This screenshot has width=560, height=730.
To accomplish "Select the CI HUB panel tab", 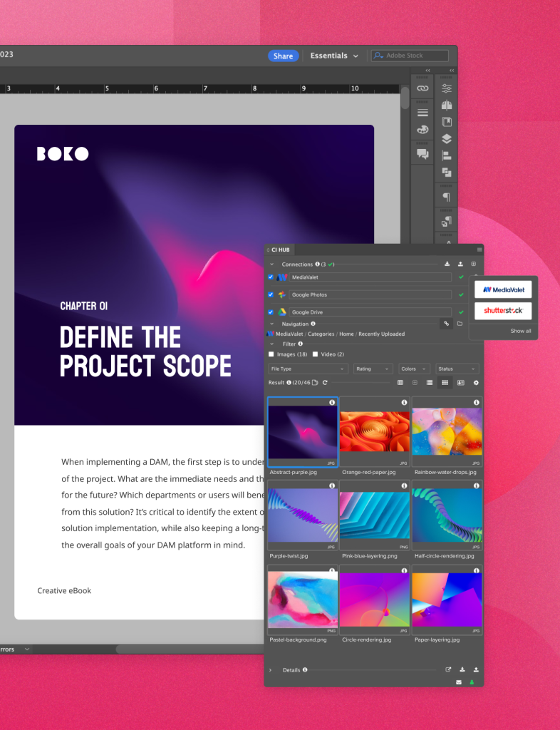I will click(x=281, y=250).
